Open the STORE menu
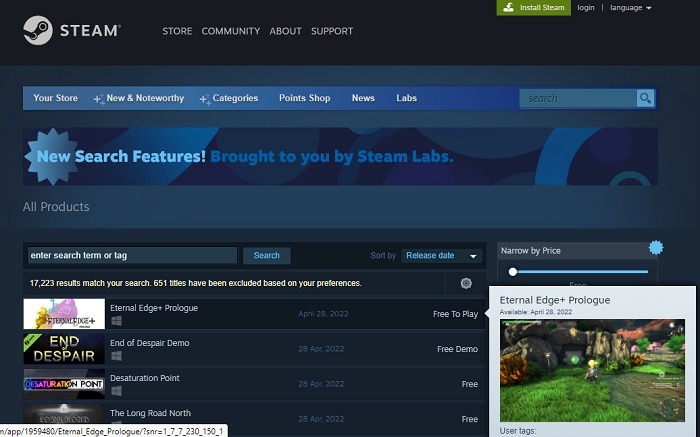The image size is (700, 437). tap(177, 31)
